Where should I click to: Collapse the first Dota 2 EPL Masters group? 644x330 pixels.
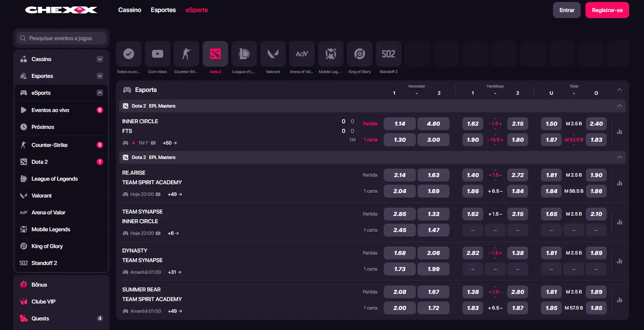tap(620, 106)
